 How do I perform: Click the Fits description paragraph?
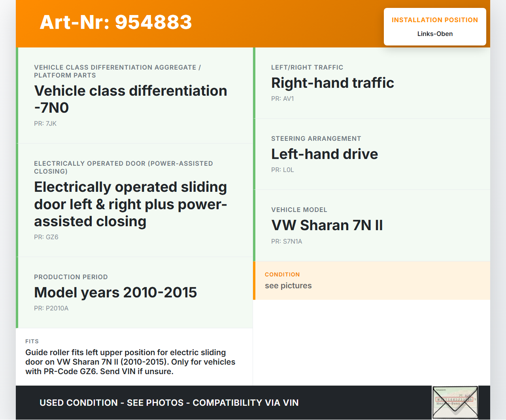click(x=130, y=362)
